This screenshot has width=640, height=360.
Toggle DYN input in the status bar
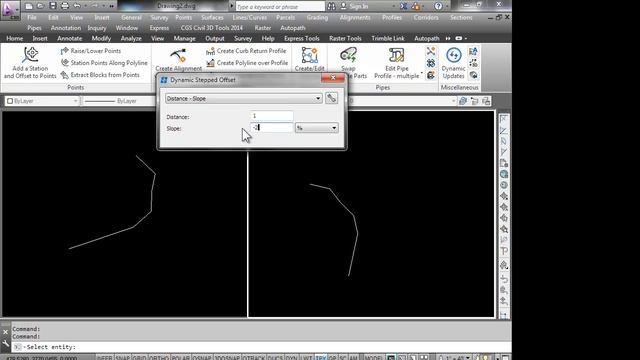tap(291, 358)
